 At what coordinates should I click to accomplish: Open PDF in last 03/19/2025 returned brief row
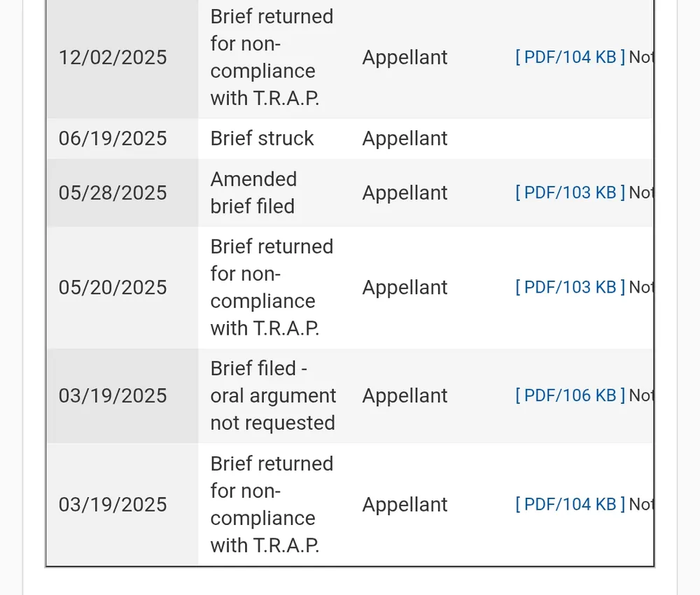coord(570,504)
